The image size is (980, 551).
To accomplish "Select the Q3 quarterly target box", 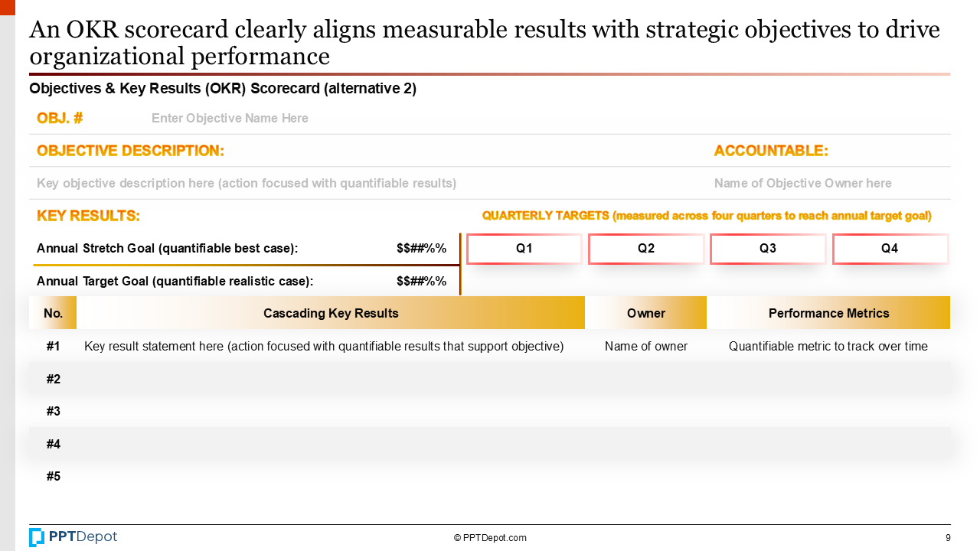I will point(768,249).
